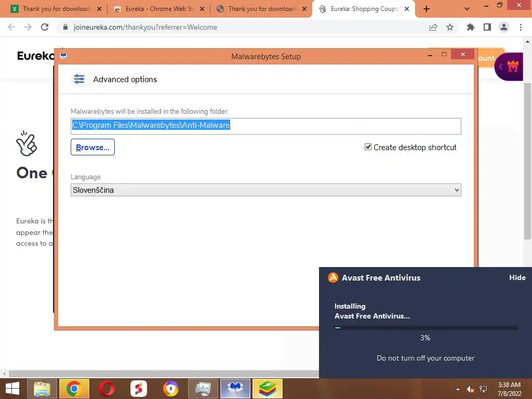The width and height of the screenshot is (532, 399).
Task: Open BlueStacks from the taskbar
Action: click(268, 389)
